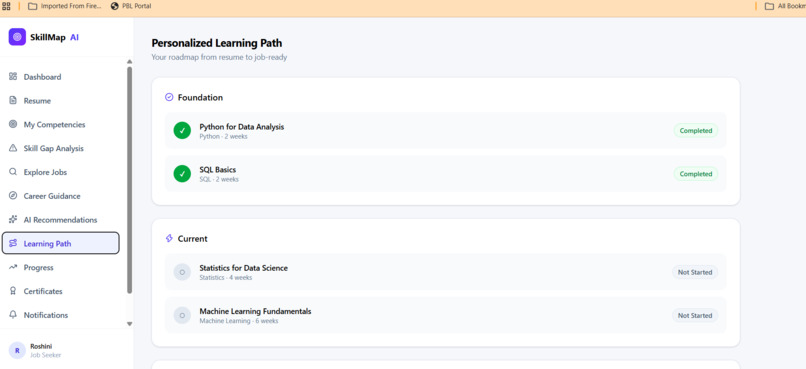Open the PBL Portal bookmark
The width and height of the screenshot is (806, 369).
(x=131, y=6)
